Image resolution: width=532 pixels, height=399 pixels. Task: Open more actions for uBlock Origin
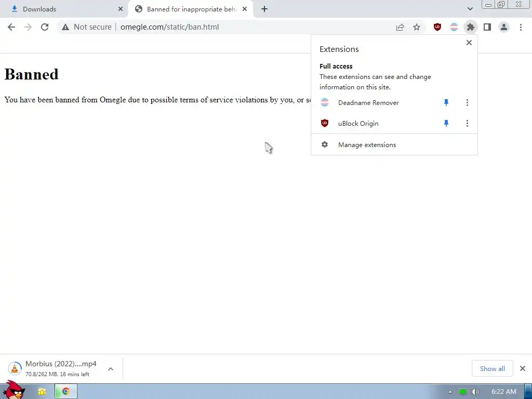[x=467, y=124]
